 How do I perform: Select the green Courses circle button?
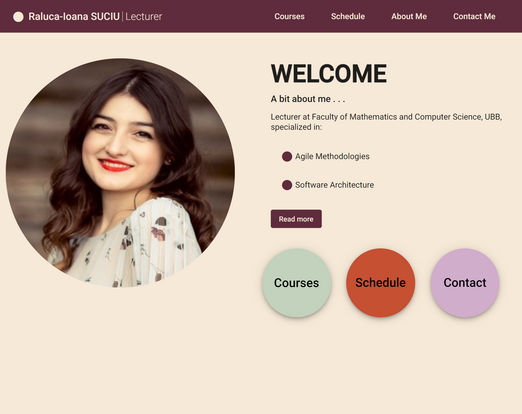tap(296, 283)
